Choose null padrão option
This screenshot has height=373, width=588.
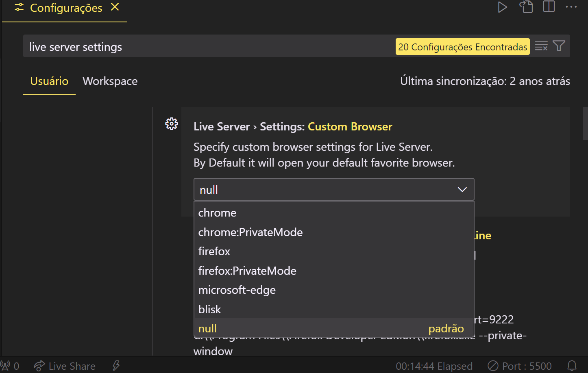click(x=334, y=328)
